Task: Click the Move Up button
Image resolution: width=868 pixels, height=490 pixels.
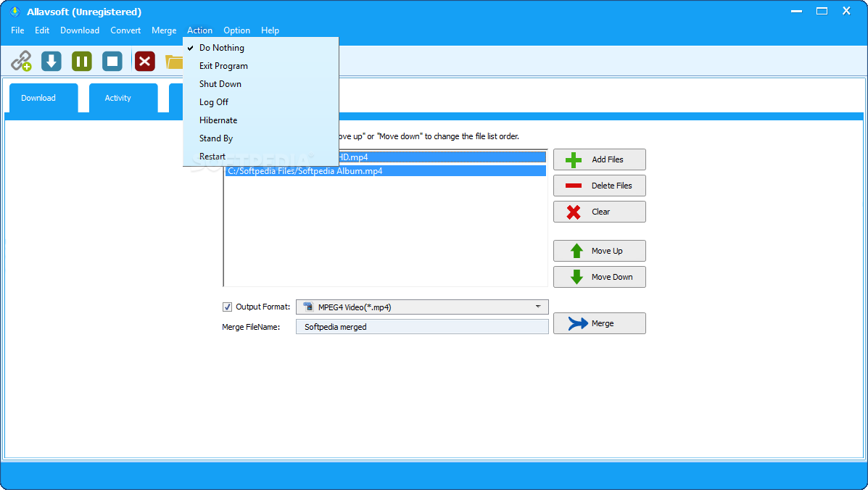Action: click(600, 251)
